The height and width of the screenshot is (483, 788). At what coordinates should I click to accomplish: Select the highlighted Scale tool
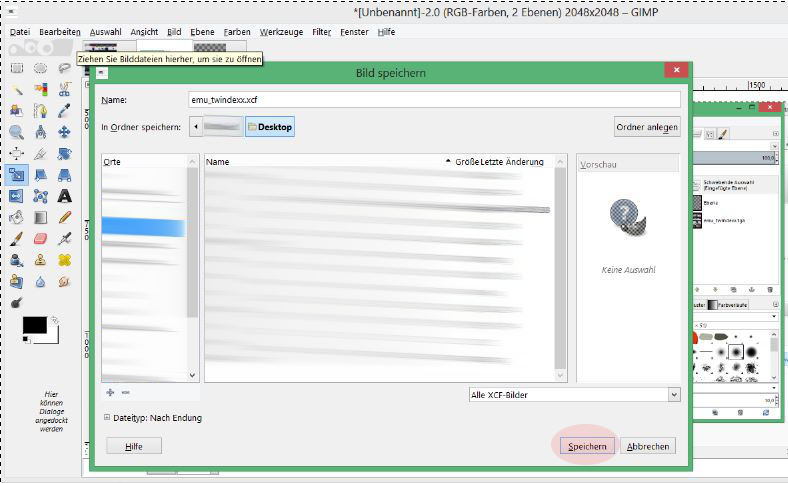click(17, 175)
